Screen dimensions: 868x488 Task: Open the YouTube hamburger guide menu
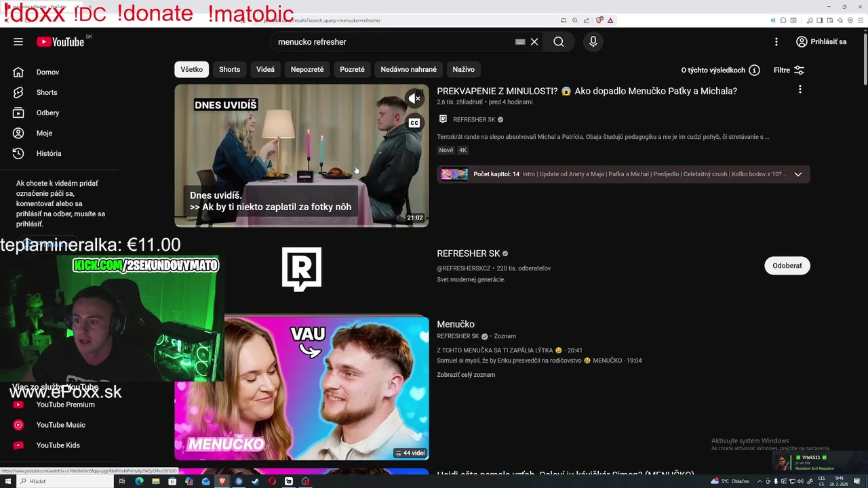[18, 41]
